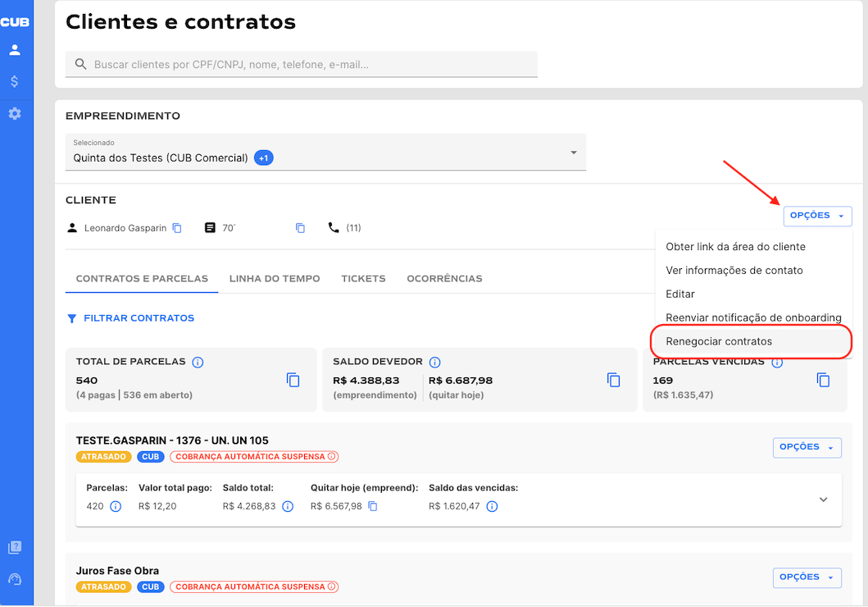The width and height of the screenshot is (868, 607).
Task: Open settings gear in sidebar
Action: click(15, 113)
